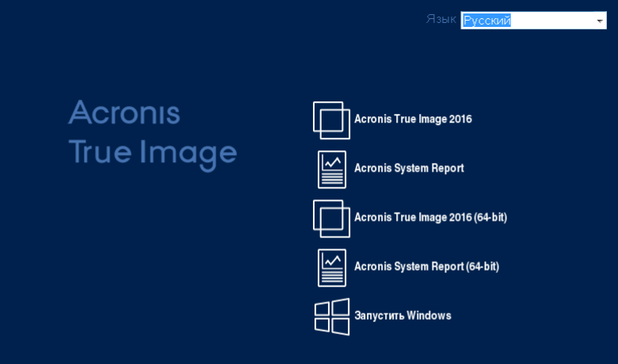Launch Acronis True Image 2016 text link
This screenshot has height=364, width=618.
[x=413, y=119]
